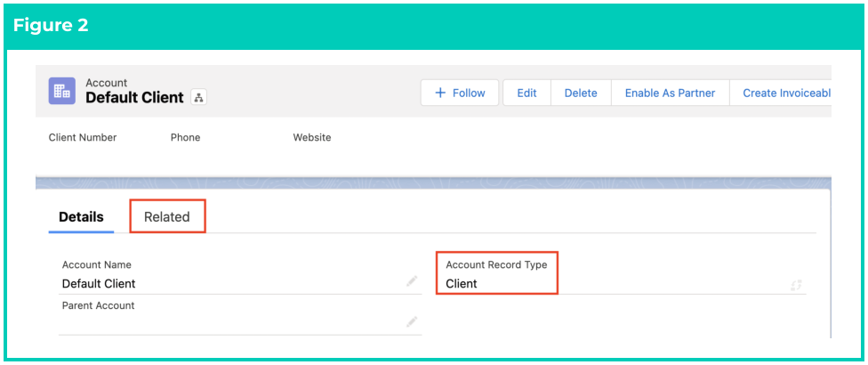Screen dimensions: 868x365
Task: Click the Create Invoiceable button
Action: (781, 93)
